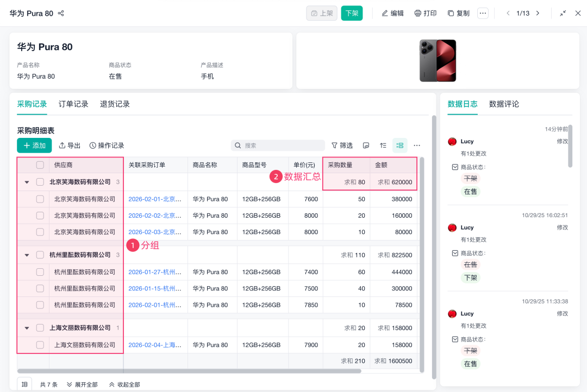Click the highlighted grouping icon in table toolbar
587x392 pixels.
click(x=400, y=146)
